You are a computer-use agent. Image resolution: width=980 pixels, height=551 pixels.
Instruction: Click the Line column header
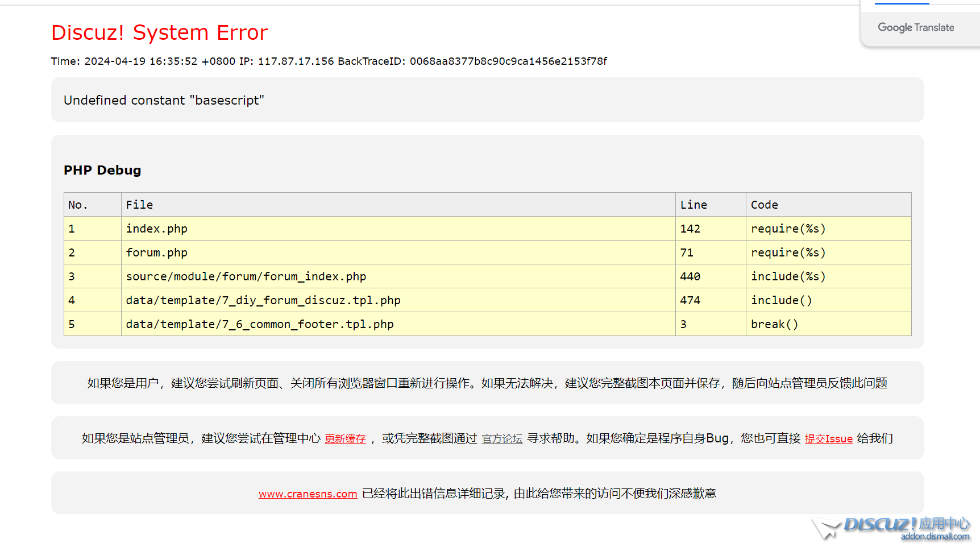point(694,205)
